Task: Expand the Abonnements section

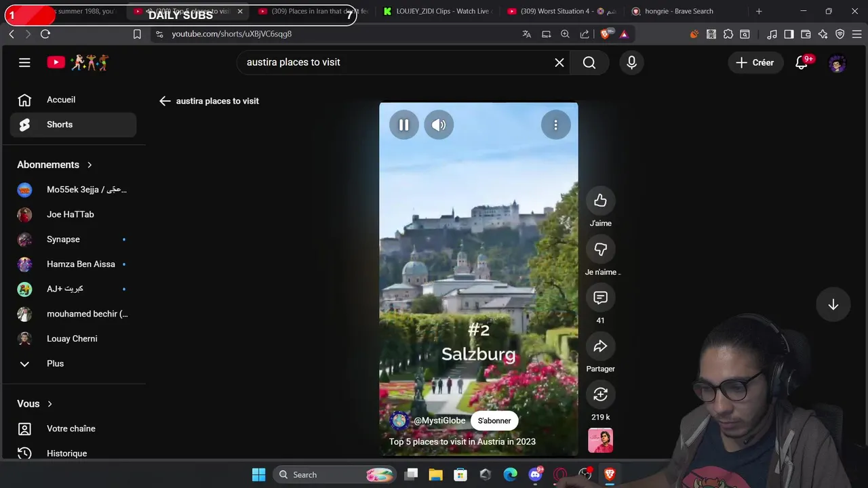Action: point(55,165)
